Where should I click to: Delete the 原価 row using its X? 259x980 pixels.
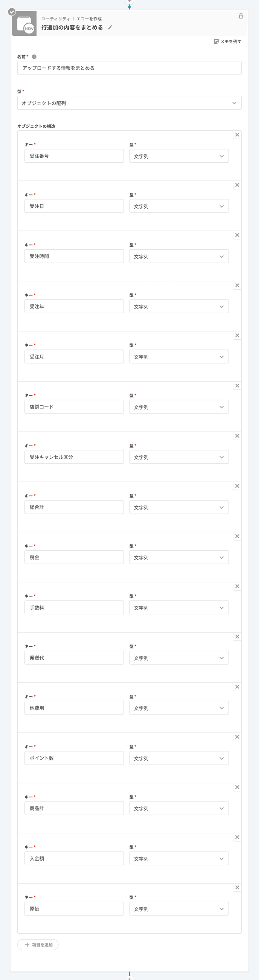237,888
